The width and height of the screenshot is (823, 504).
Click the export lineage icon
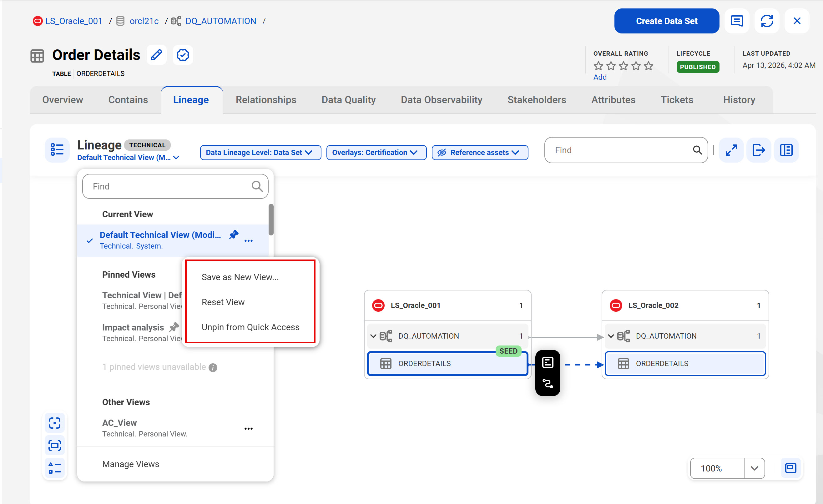[759, 150]
